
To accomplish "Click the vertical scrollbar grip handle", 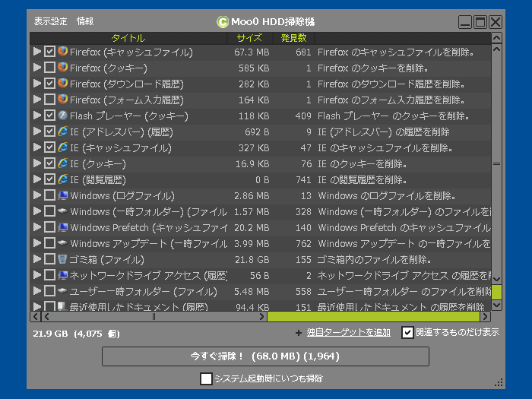I will 496,164.
